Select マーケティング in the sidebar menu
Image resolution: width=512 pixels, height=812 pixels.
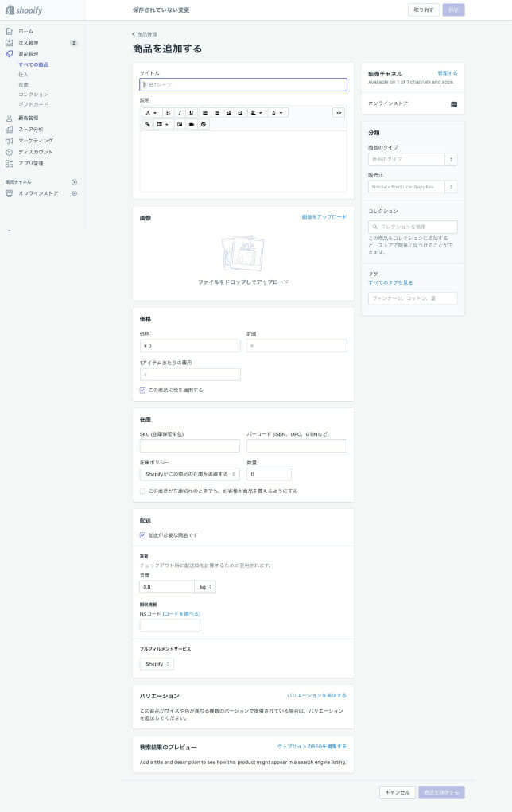coord(36,140)
